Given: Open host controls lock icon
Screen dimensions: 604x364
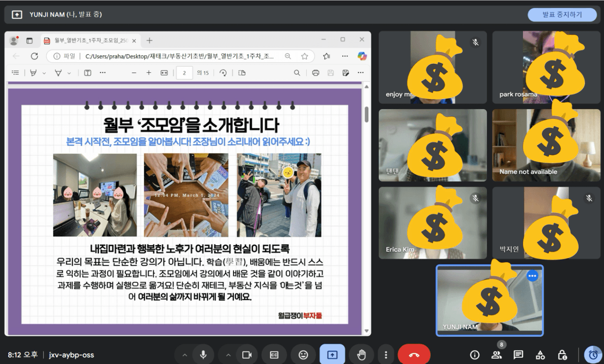Looking at the screenshot, I should [562, 355].
